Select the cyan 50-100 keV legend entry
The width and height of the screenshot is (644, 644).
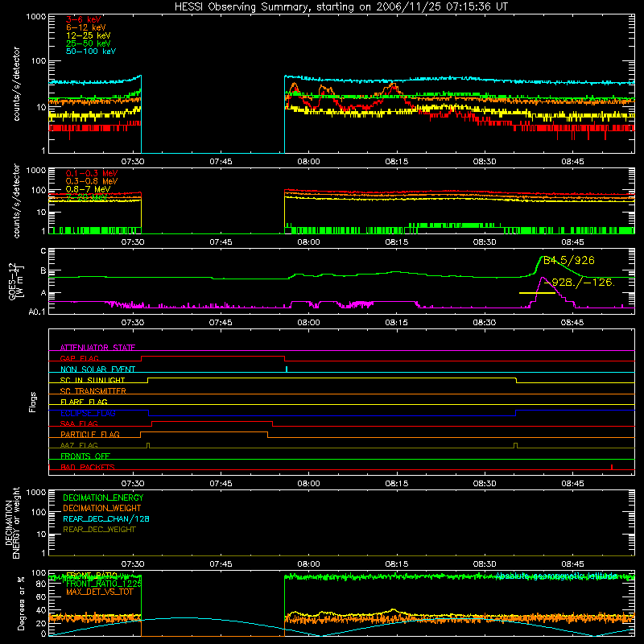click(91, 52)
